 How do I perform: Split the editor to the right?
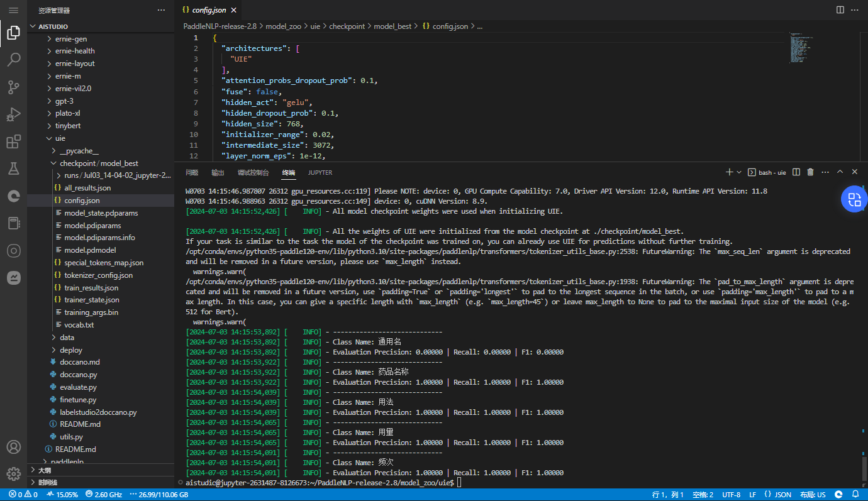[x=840, y=10]
